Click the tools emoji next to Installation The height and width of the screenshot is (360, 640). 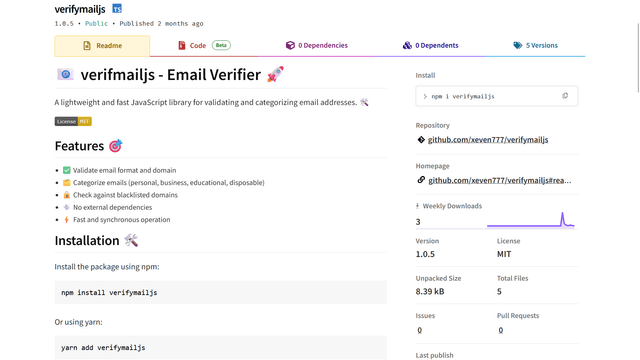click(131, 240)
